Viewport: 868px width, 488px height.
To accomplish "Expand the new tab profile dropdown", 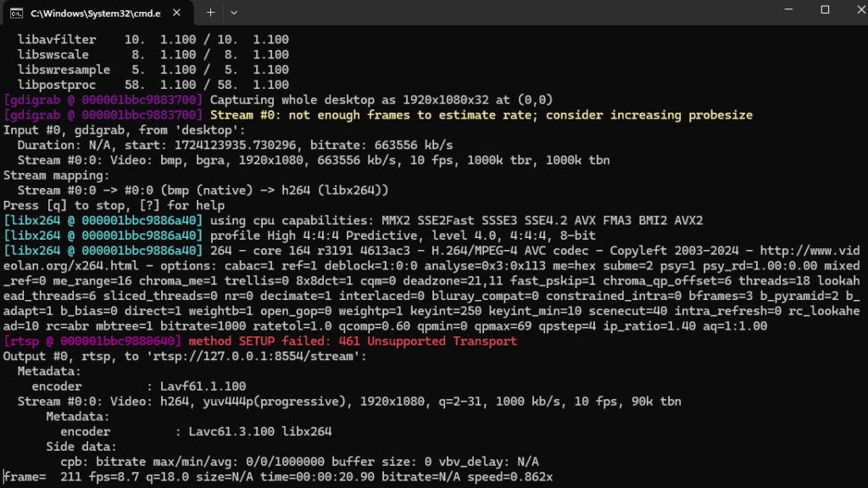I will 234,13.
